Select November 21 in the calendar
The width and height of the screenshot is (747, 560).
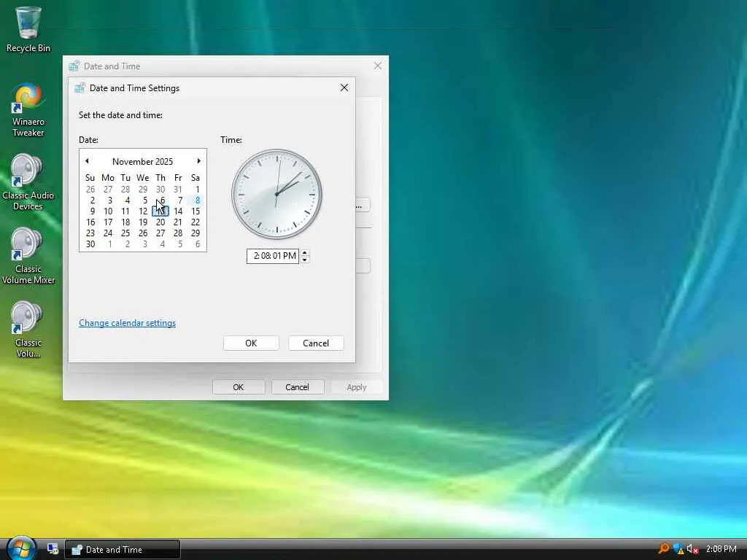(x=178, y=222)
